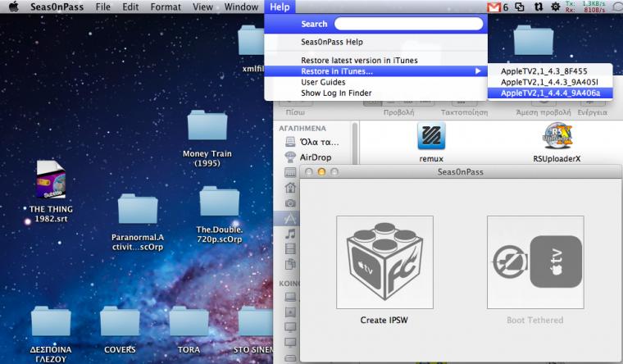Click the gear icon in the menu bar
The image size is (623, 364).
coord(556,7)
